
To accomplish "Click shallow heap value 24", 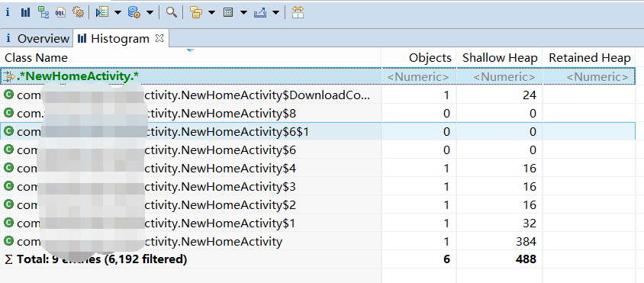I will (x=530, y=95).
